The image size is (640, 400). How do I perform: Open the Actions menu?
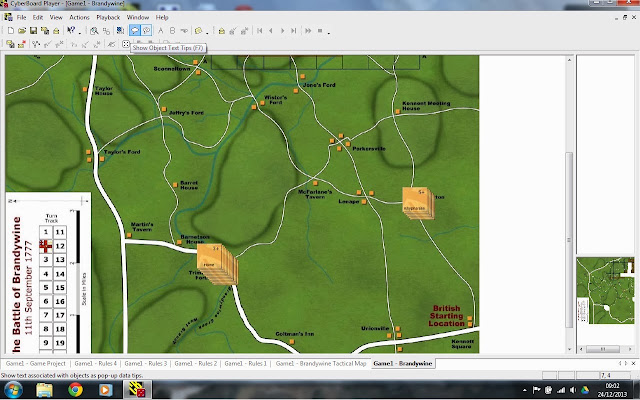[79, 18]
